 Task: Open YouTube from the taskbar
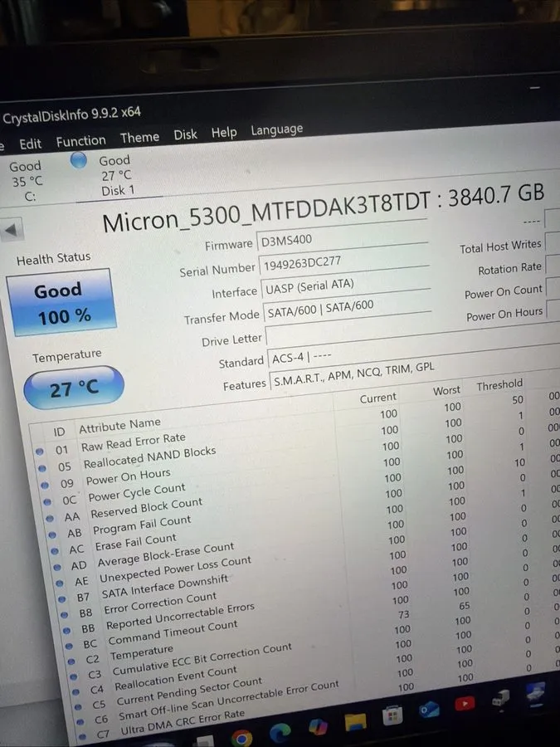tap(465, 703)
